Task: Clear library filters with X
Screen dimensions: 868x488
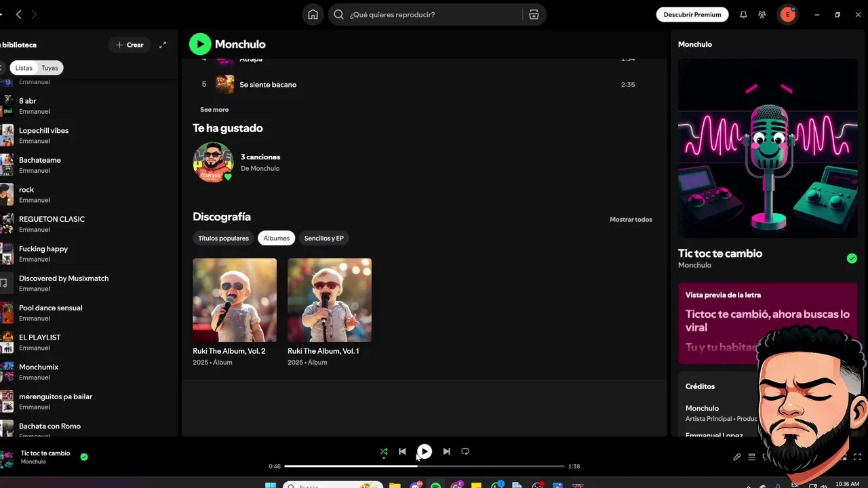Action: pyautogui.click(x=1, y=68)
